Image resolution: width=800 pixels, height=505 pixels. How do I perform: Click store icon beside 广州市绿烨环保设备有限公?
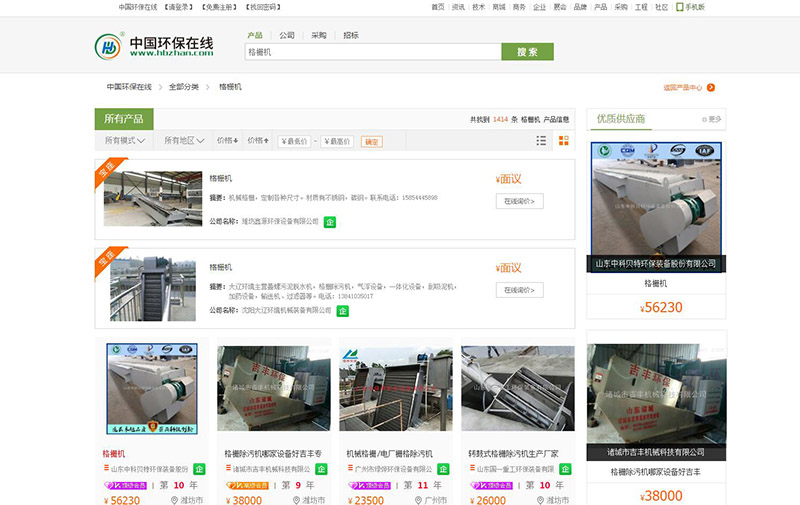(x=350, y=468)
